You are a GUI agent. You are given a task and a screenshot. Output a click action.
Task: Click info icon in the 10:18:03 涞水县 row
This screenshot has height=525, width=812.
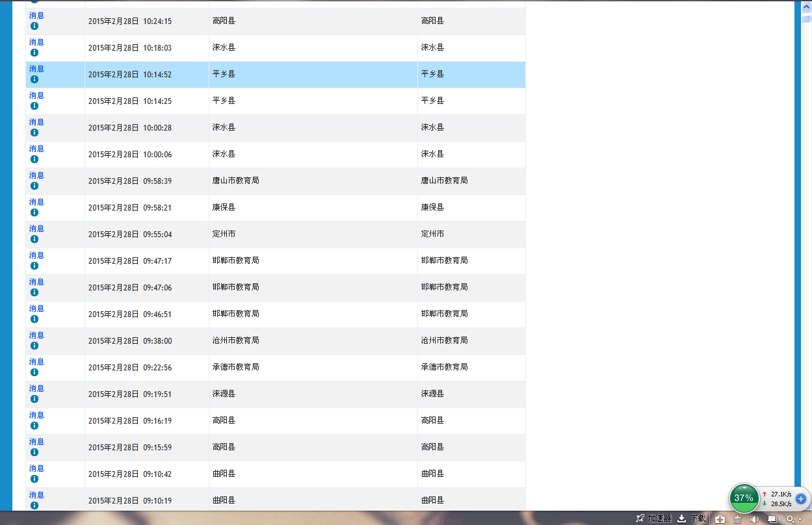pyautogui.click(x=34, y=53)
